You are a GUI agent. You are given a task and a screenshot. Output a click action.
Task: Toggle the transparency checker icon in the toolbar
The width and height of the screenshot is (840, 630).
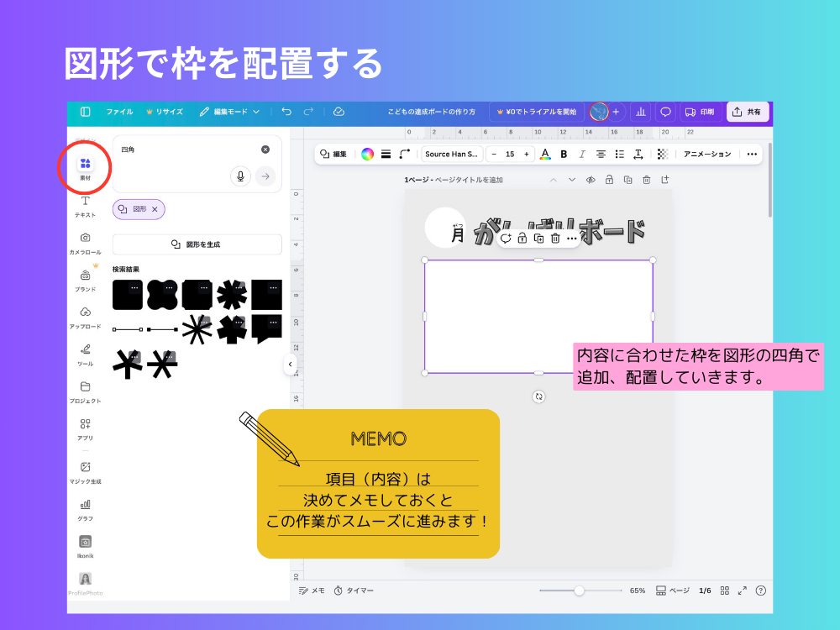[664, 154]
